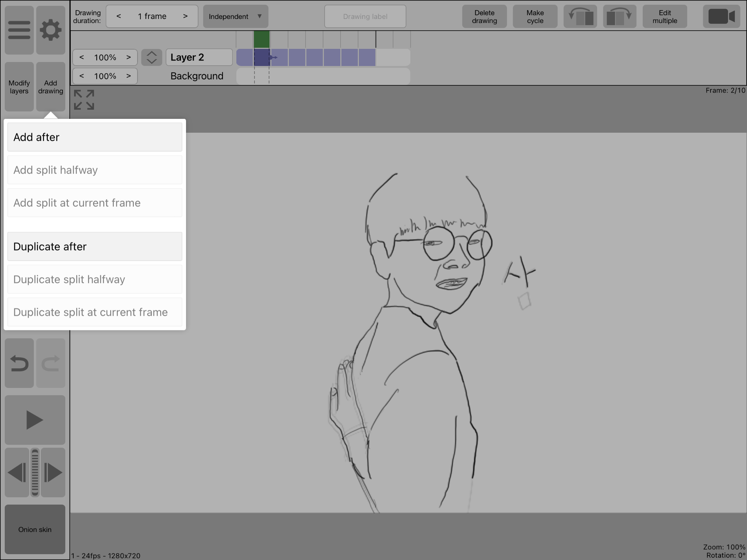The height and width of the screenshot is (560, 747).
Task: Step to the previous frame
Action: [17, 472]
